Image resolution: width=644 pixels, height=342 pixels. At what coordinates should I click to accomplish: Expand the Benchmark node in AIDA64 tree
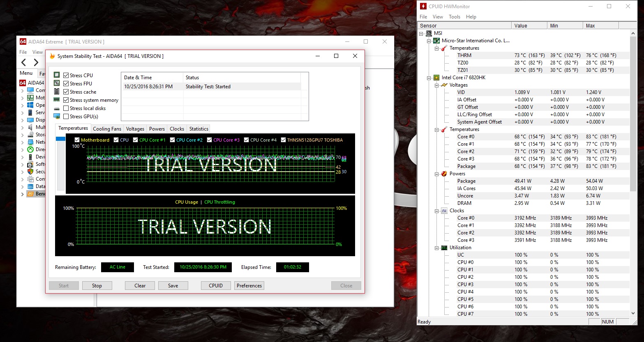[23, 194]
